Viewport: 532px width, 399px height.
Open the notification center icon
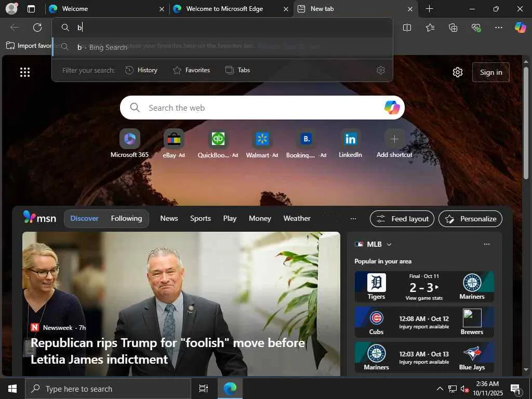[x=515, y=389]
